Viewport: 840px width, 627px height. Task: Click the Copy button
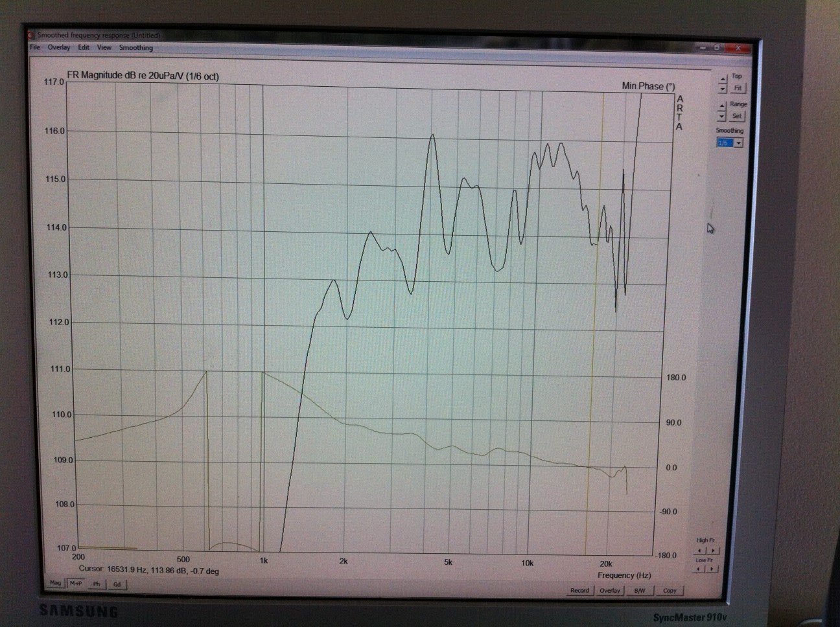(670, 590)
